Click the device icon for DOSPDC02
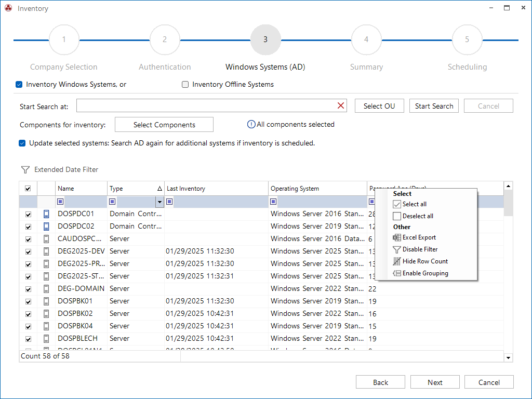 [x=46, y=227]
